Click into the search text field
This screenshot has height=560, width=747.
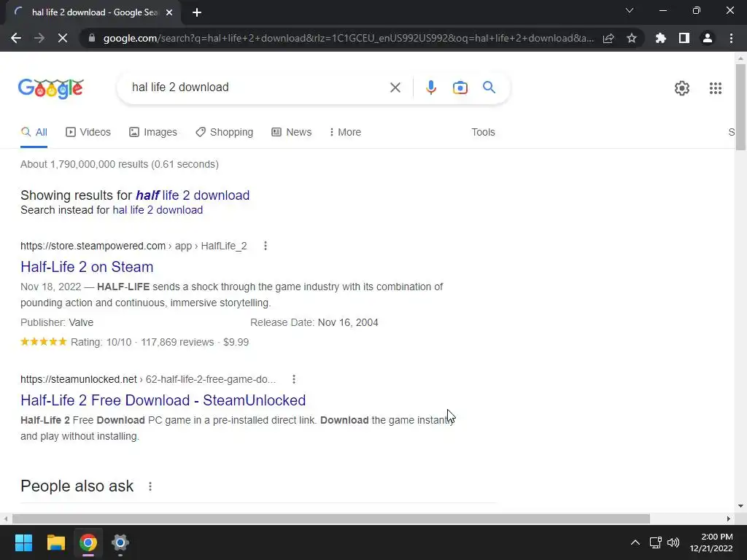coord(258,87)
